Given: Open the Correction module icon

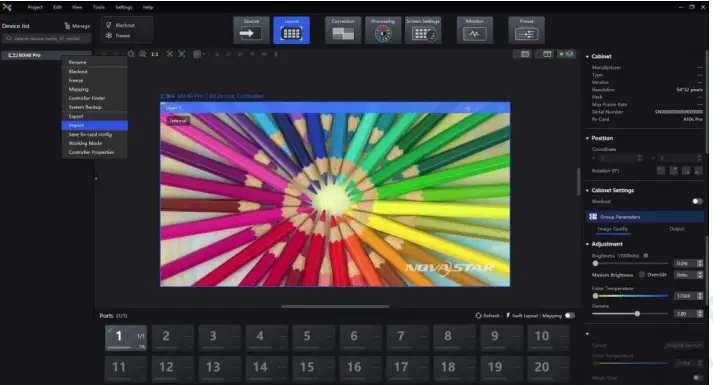Looking at the screenshot, I should click(343, 30).
